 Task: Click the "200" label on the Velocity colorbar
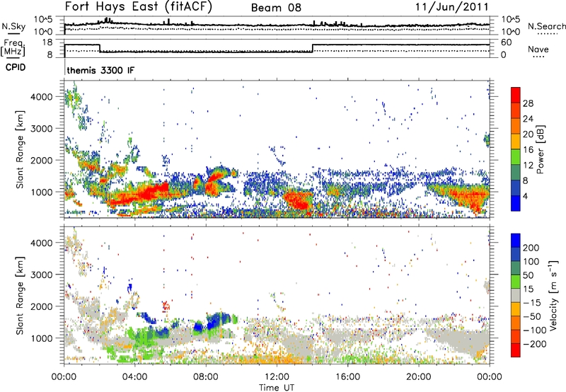[531, 248]
